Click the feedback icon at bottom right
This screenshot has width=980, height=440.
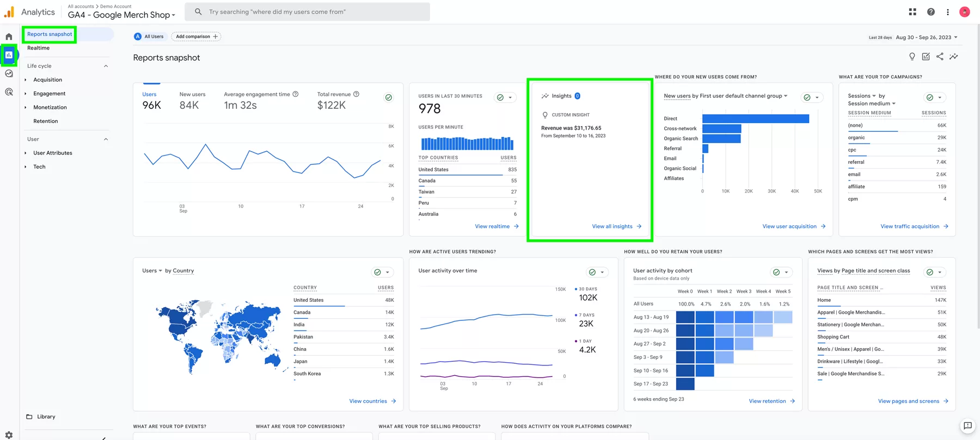click(x=967, y=426)
